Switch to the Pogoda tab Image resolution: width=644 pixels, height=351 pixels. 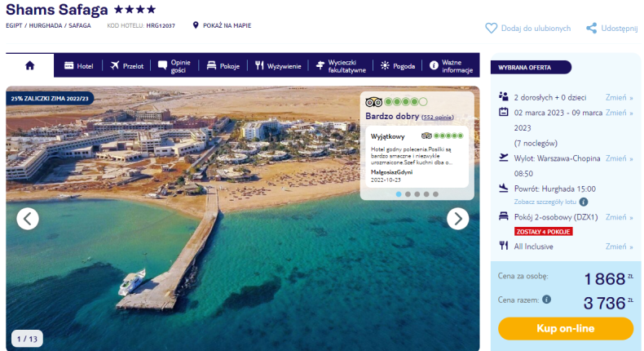coord(398,66)
